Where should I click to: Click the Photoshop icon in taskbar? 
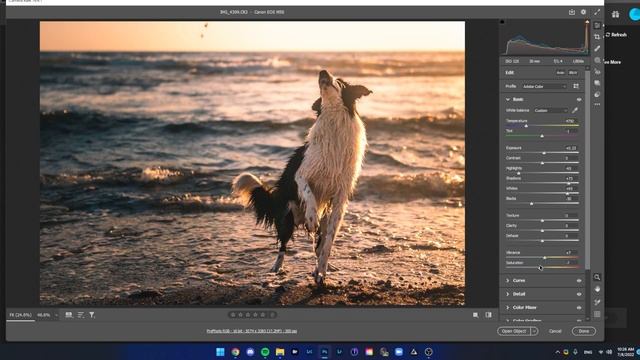coord(324,352)
